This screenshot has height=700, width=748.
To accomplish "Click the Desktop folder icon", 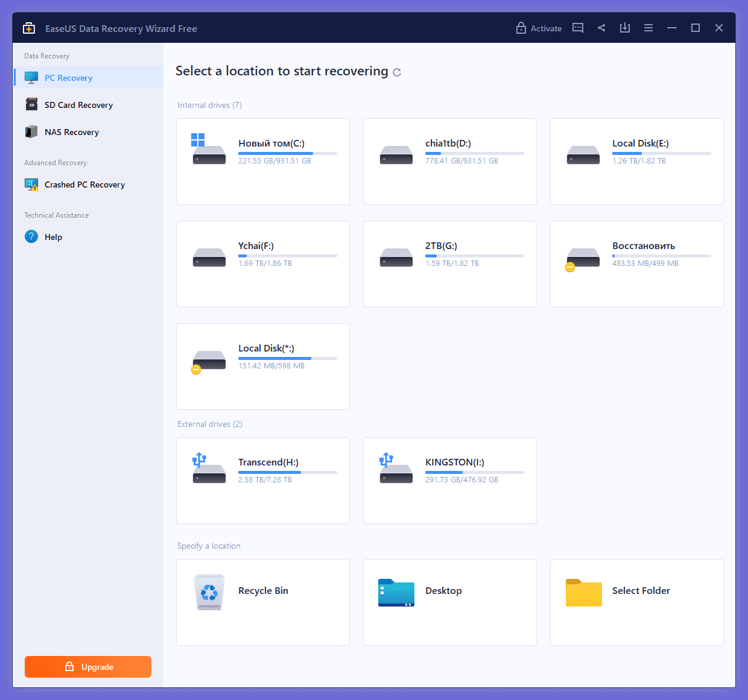I will [396, 593].
